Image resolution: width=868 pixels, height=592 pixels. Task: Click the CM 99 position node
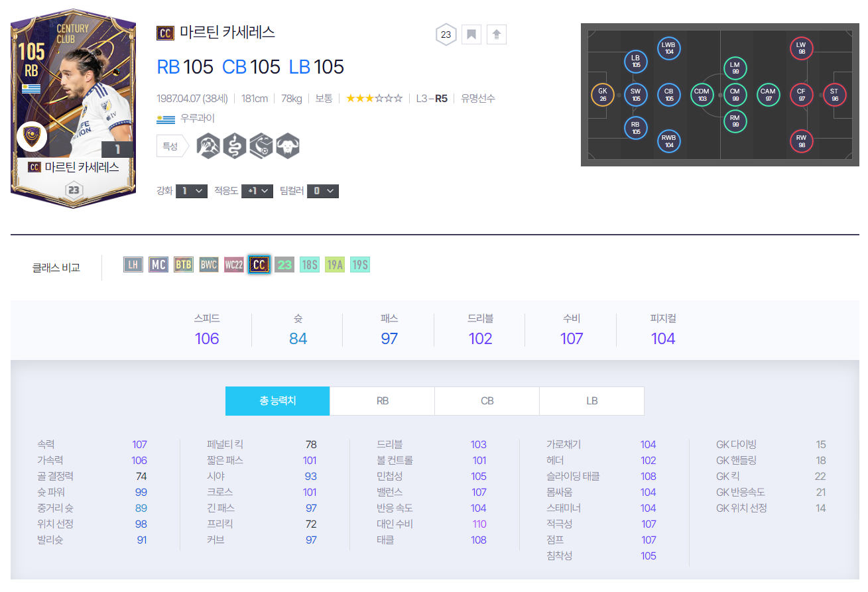point(735,95)
